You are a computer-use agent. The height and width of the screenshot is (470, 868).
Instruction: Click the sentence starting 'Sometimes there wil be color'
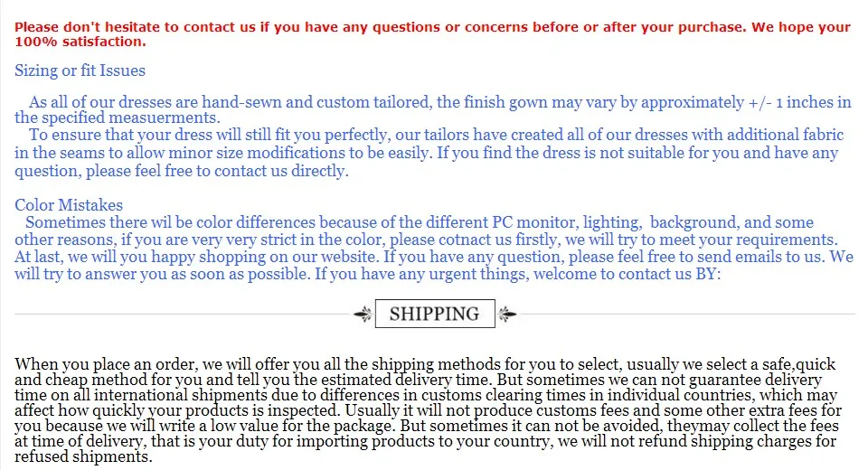[426, 230]
